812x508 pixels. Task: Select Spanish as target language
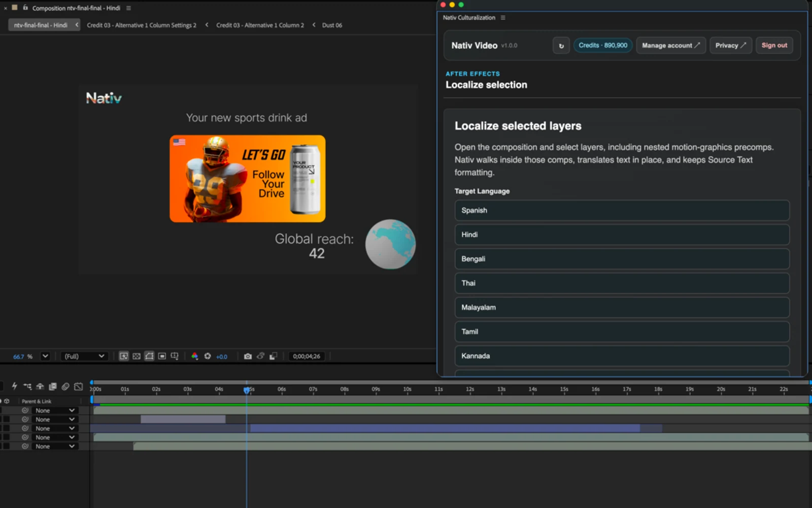622,210
